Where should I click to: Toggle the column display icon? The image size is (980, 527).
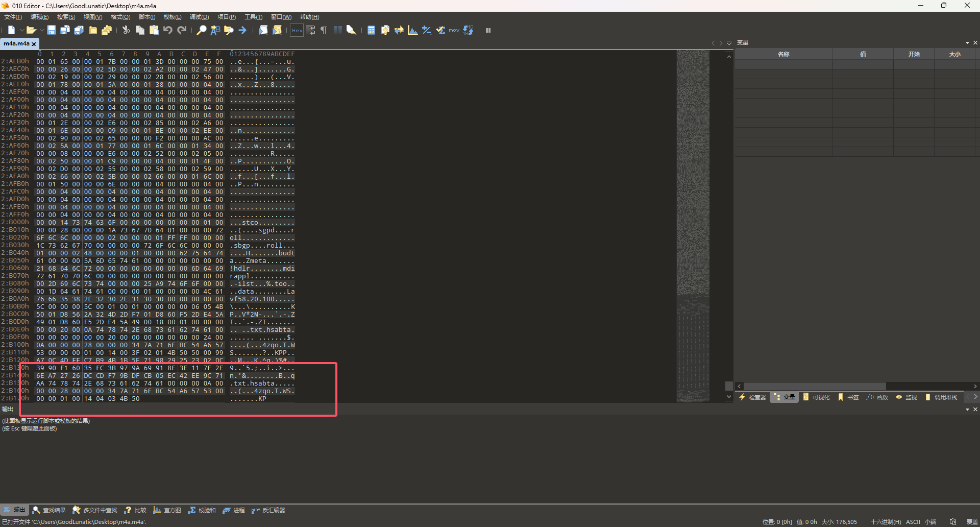pyautogui.click(x=337, y=30)
